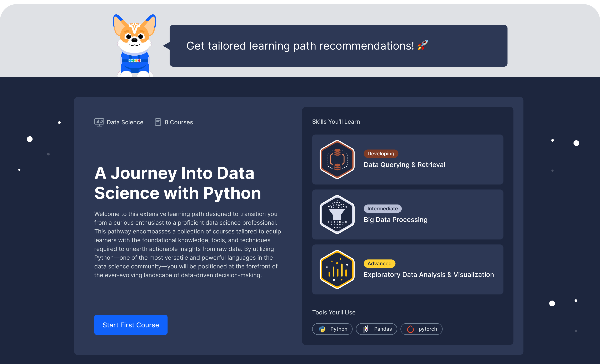The width and height of the screenshot is (600, 364).
Task: Open Exploratory Data Analysis & Visualization title
Action: pos(429,275)
